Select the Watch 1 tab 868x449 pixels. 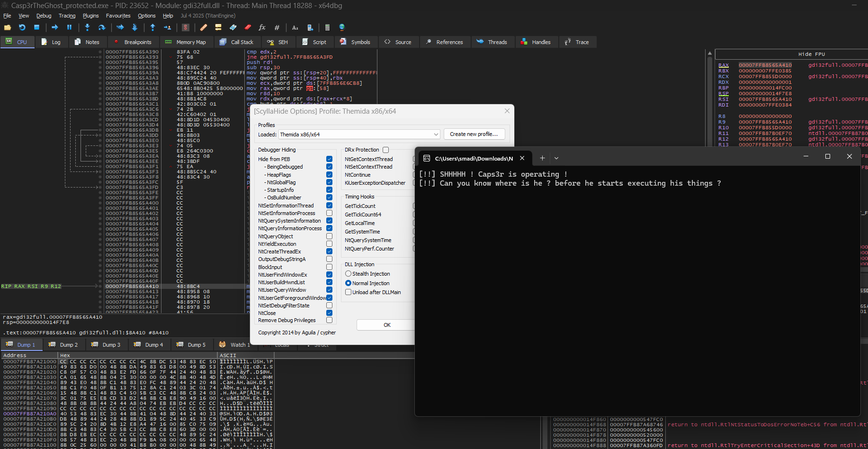coord(234,345)
